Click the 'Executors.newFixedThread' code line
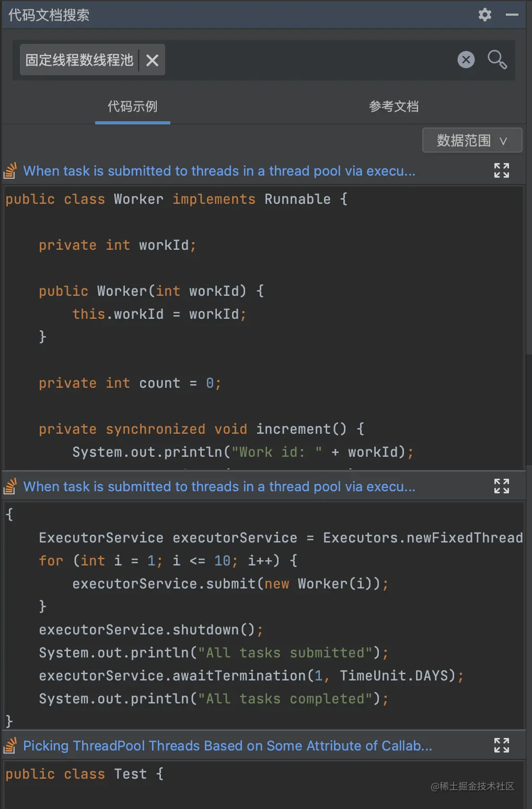The height and width of the screenshot is (809, 532). (281, 538)
